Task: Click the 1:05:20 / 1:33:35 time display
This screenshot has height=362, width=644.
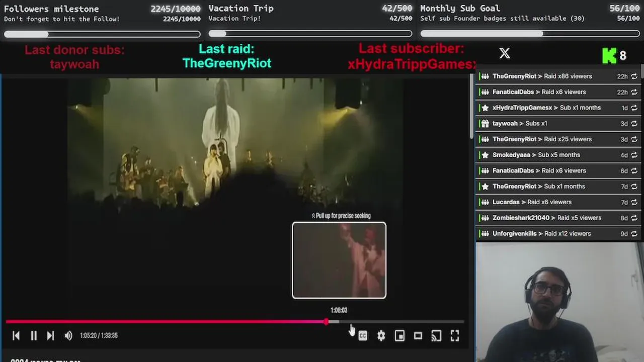Action: [99, 335]
